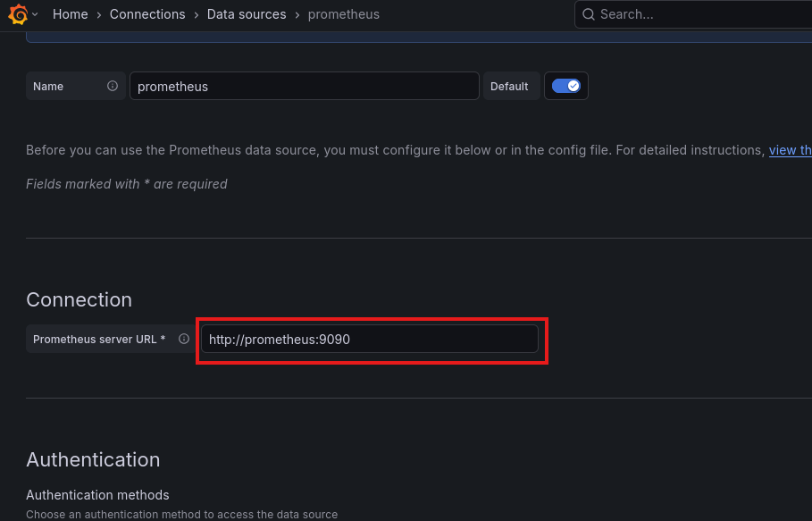
Task: Click the Grafana logo icon
Action: click(18, 14)
